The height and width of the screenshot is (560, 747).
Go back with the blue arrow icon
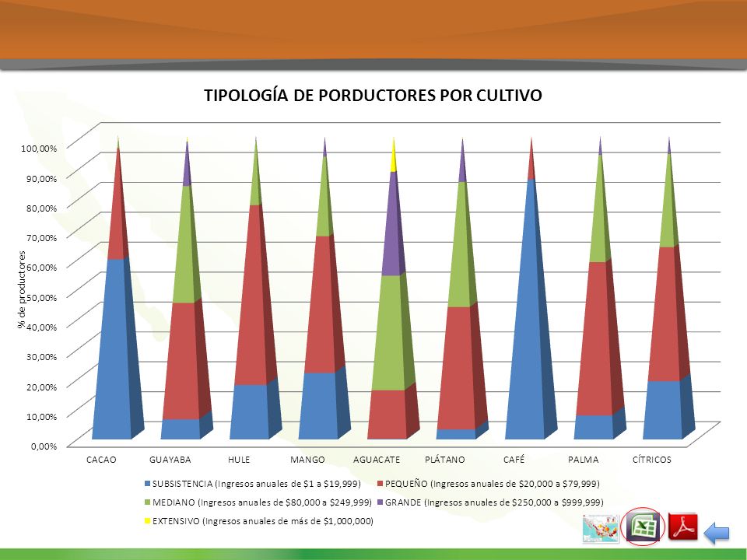717,532
